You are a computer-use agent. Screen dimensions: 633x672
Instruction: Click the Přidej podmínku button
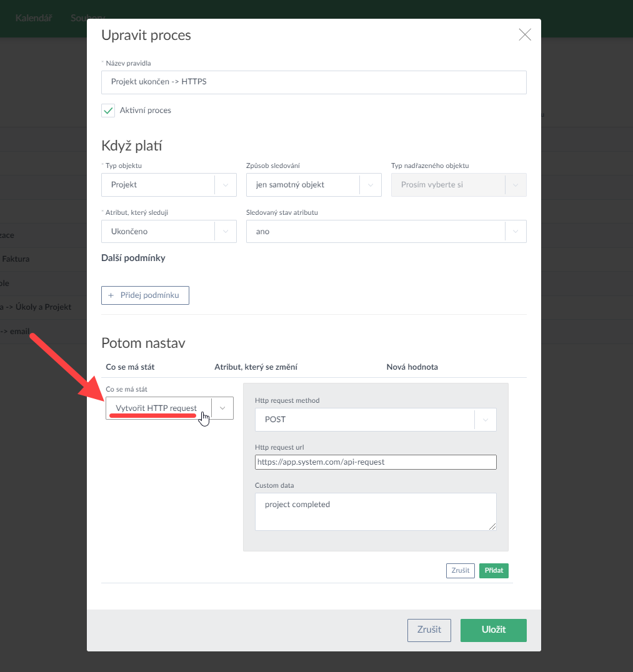145,295
